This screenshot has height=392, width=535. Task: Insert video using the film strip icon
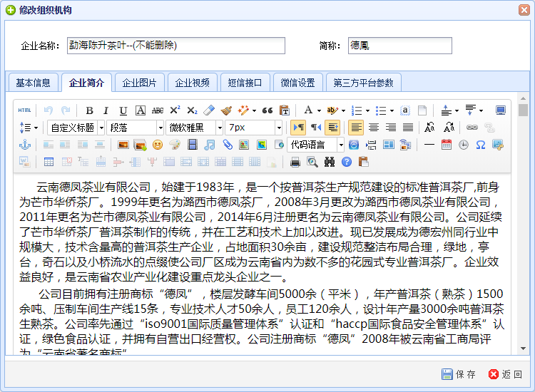tap(192, 145)
